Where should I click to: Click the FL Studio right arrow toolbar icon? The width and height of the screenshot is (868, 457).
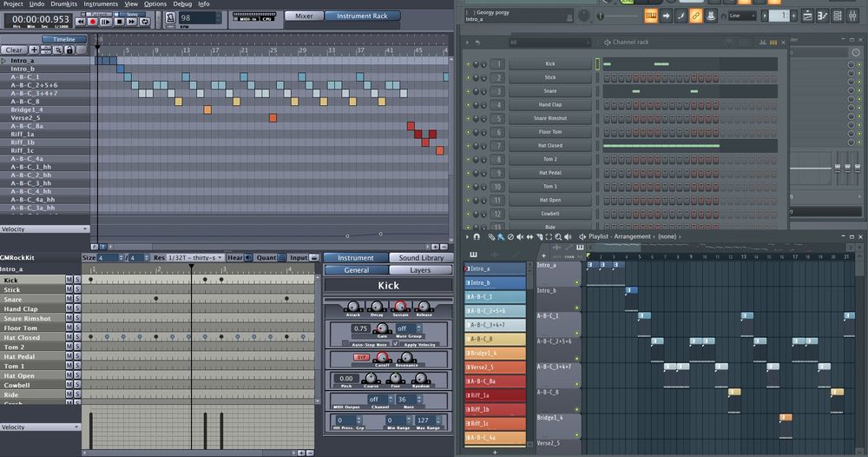tap(666, 16)
